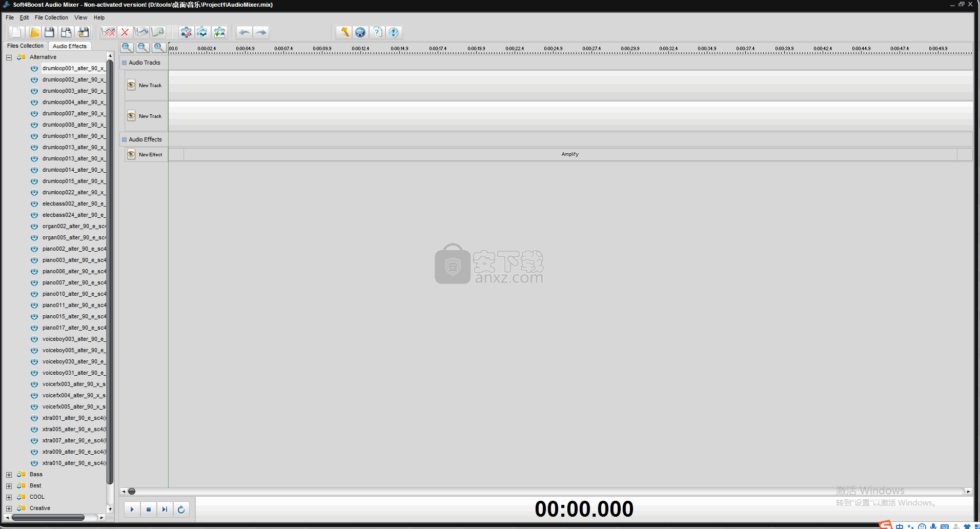Click the gear icon with green checkmark

coord(219,32)
